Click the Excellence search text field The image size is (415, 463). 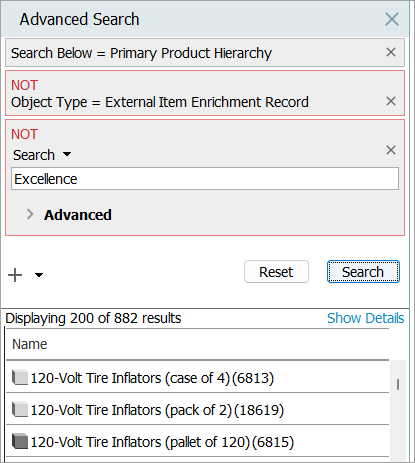click(x=205, y=179)
